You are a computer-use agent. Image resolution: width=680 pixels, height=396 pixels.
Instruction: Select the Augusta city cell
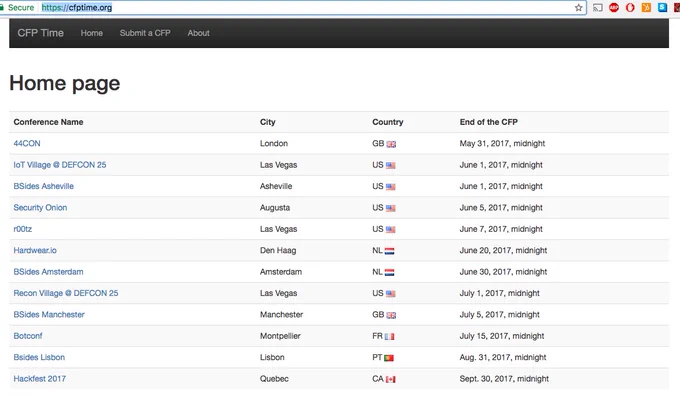[x=275, y=207]
